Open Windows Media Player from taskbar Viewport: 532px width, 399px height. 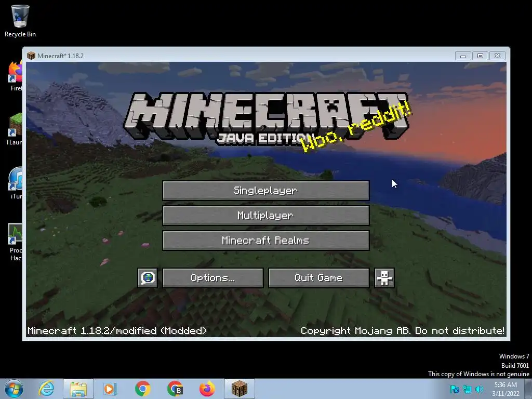click(x=110, y=389)
